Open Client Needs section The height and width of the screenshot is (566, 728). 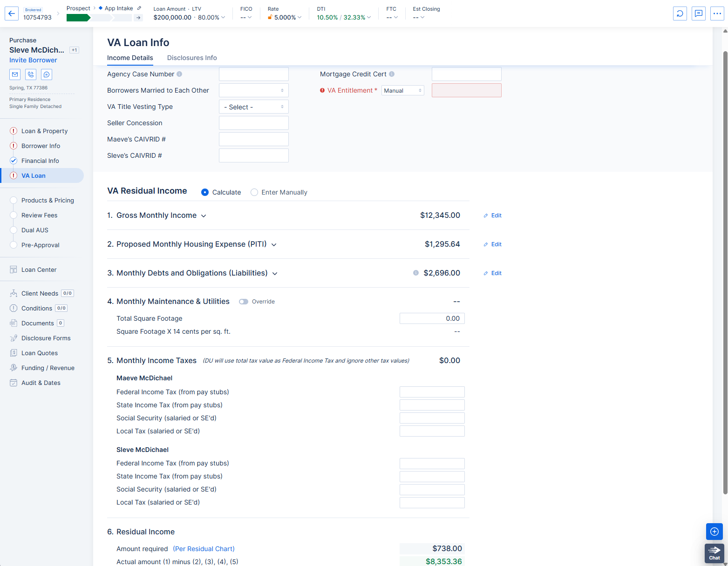coord(40,293)
